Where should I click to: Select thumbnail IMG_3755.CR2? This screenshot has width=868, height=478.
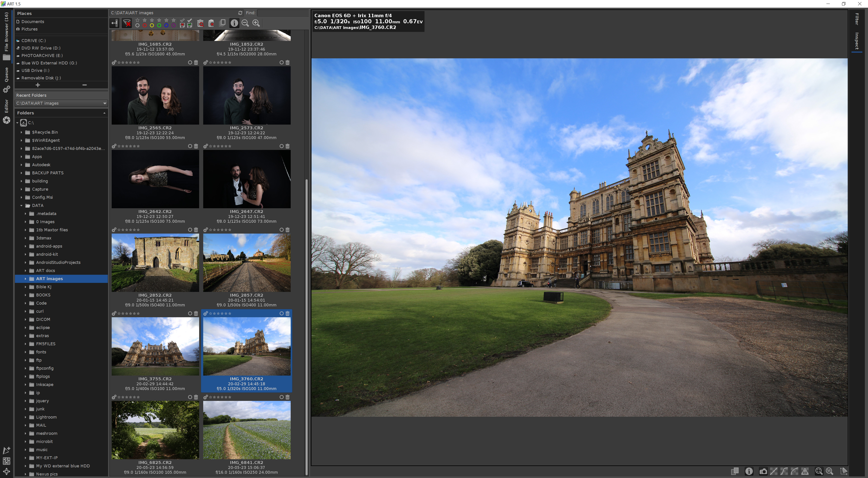click(x=155, y=346)
